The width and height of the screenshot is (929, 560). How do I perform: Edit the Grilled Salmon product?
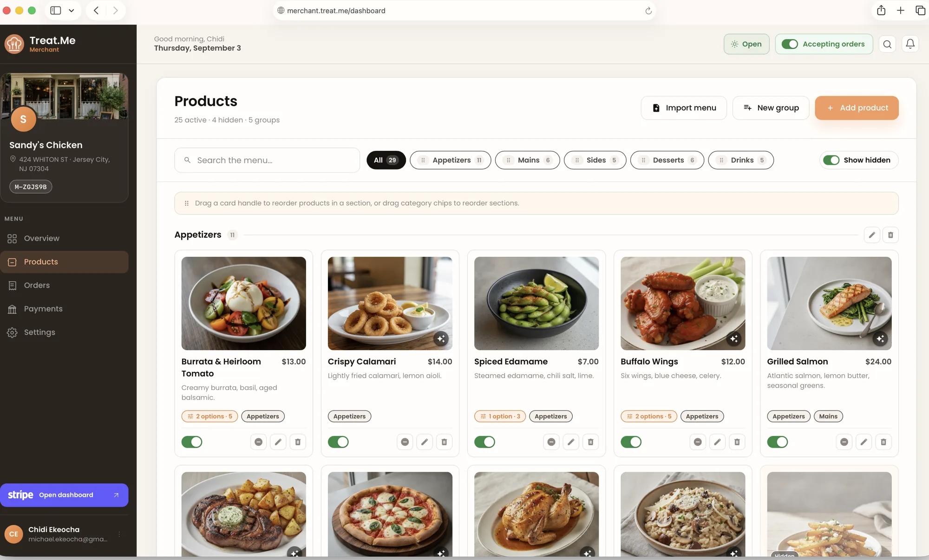pos(864,442)
